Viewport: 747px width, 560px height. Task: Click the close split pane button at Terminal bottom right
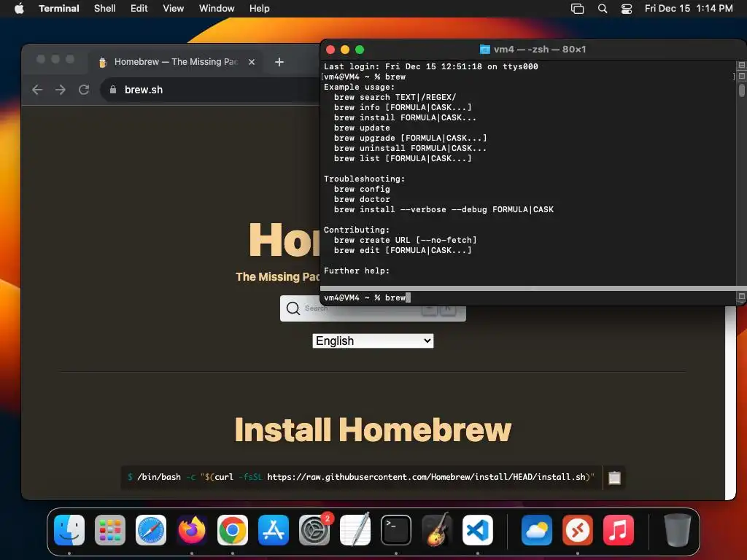click(x=742, y=296)
